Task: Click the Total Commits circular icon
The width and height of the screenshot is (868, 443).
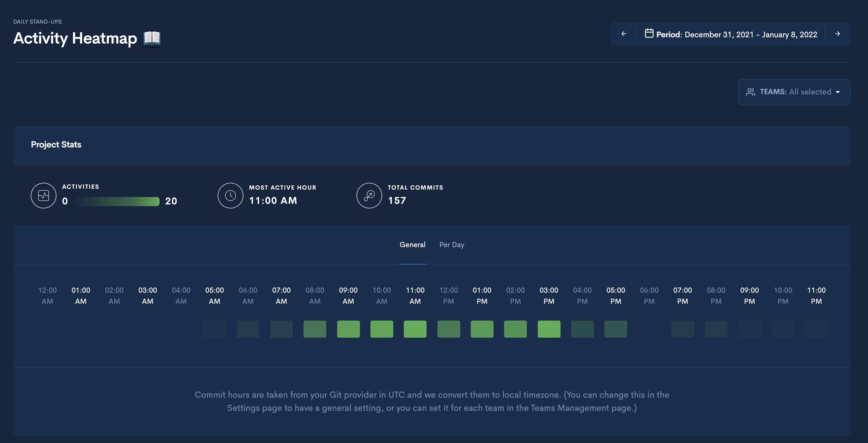Action: (x=369, y=196)
